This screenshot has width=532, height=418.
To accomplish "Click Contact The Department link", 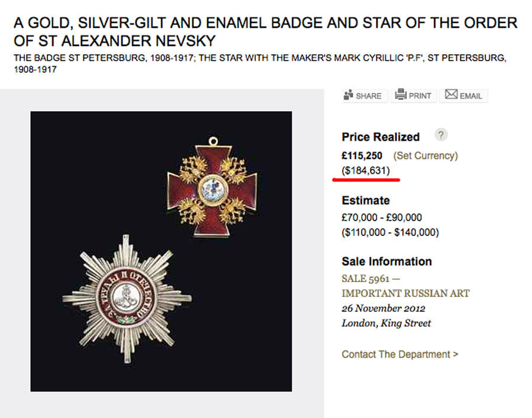I will [400, 354].
